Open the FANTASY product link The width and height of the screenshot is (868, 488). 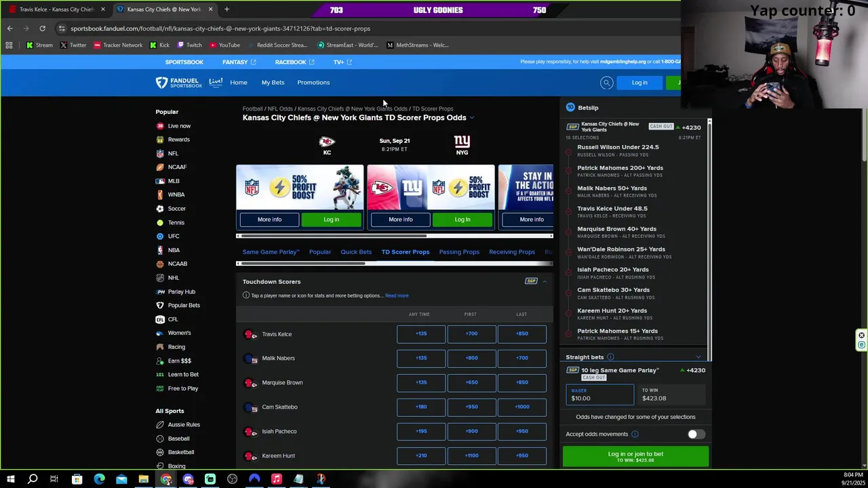tap(239, 62)
